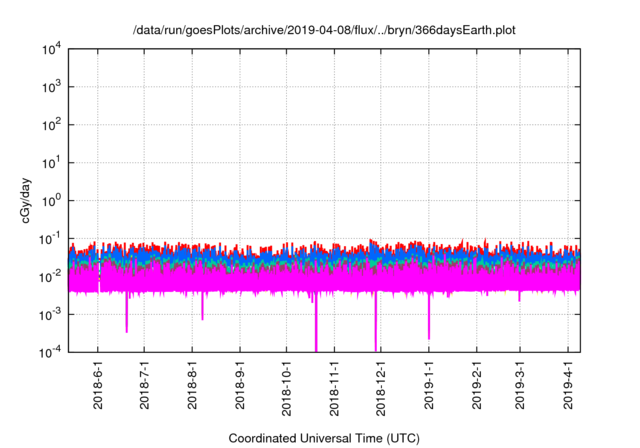Click the 10^4 y-axis tick label
Screen dimensions: 640x448
pyautogui.click(x=52, y=49)
